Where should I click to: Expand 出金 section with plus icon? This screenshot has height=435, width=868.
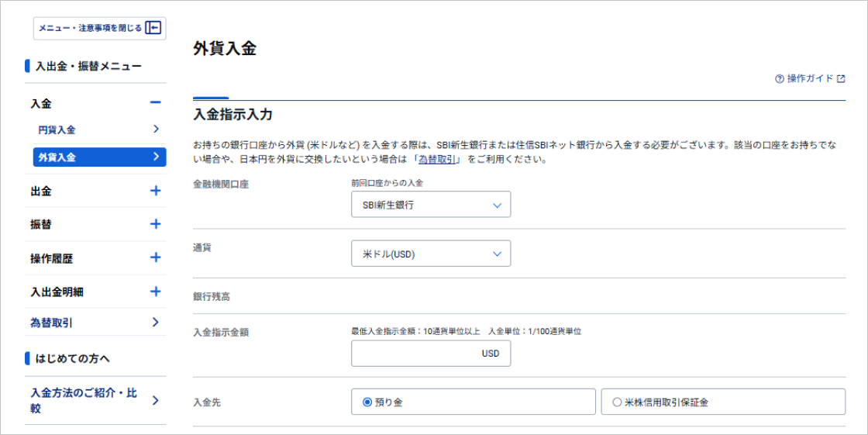pos(155,191)
